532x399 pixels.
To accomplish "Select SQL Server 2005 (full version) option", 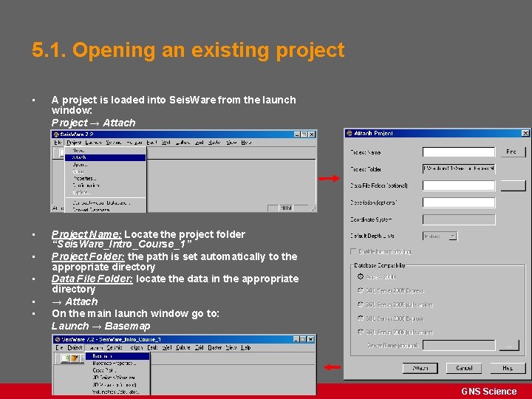I will (x=361, y=304).
